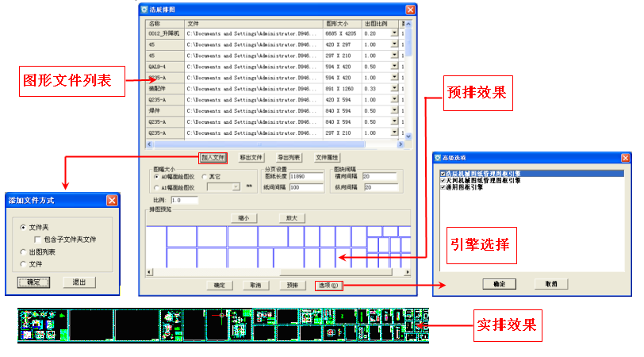Open scale dropdown for 0012_升降机 row

[395, 33]
